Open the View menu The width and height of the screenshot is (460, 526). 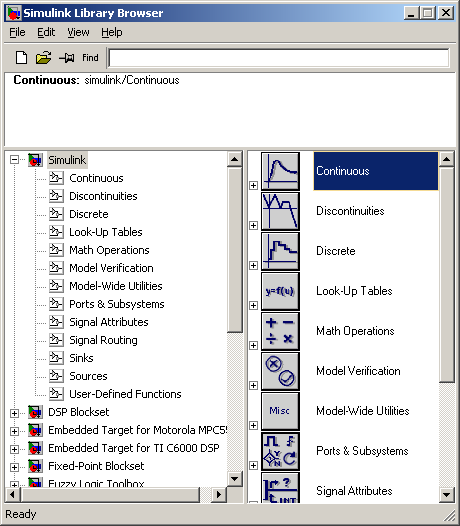(78, 32)
